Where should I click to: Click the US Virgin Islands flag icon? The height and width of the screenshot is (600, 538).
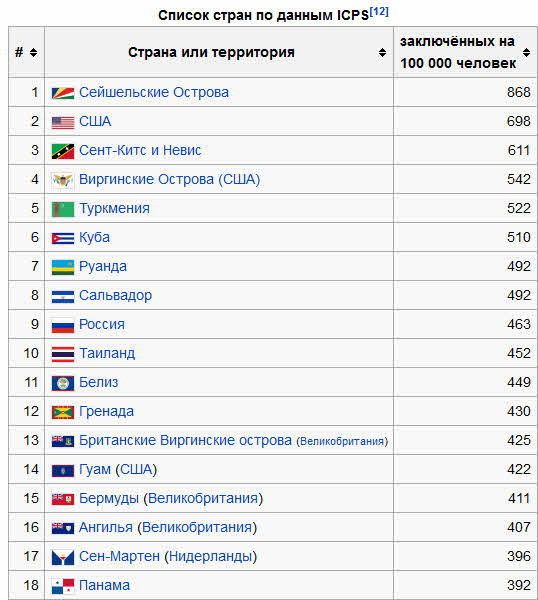(63, 180)
